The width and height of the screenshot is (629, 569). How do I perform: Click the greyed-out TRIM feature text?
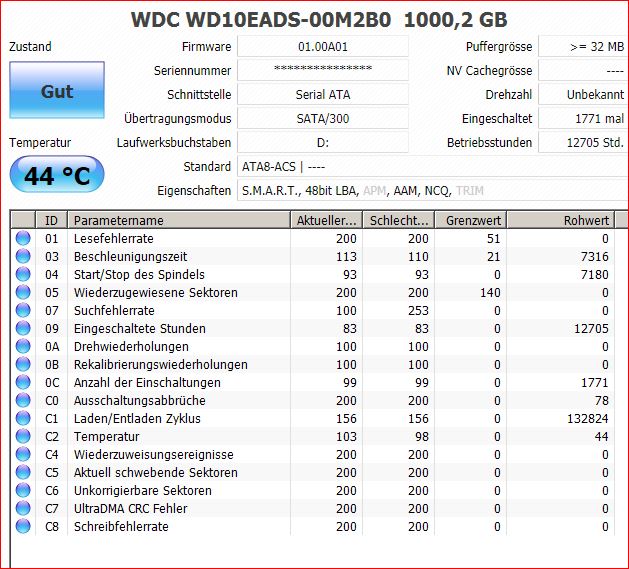point(470,191)
